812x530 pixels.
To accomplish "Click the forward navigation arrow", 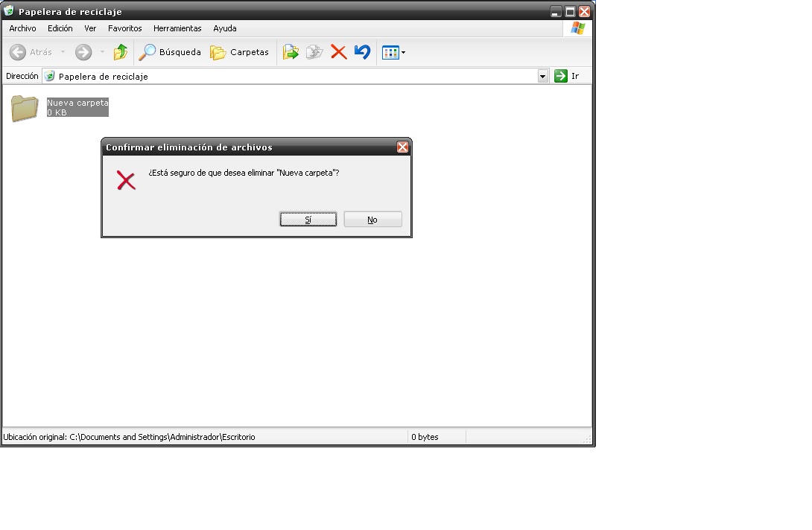I will pos(83,52).
